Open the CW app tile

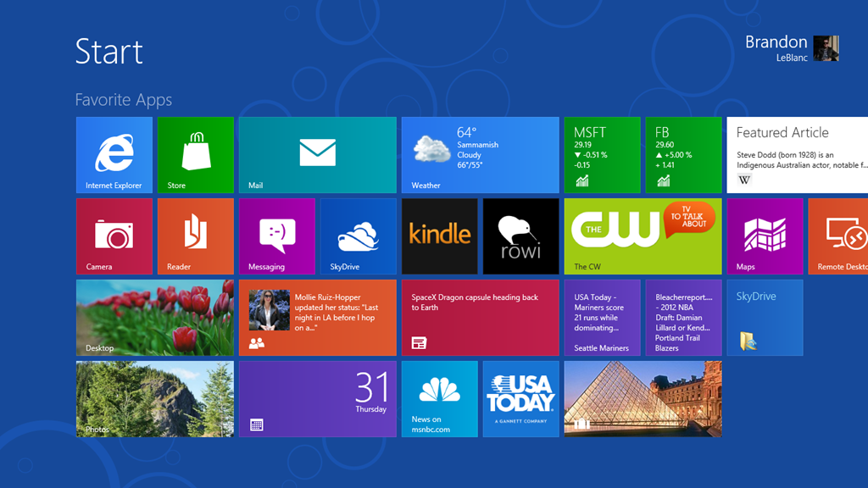coord(643,236)
